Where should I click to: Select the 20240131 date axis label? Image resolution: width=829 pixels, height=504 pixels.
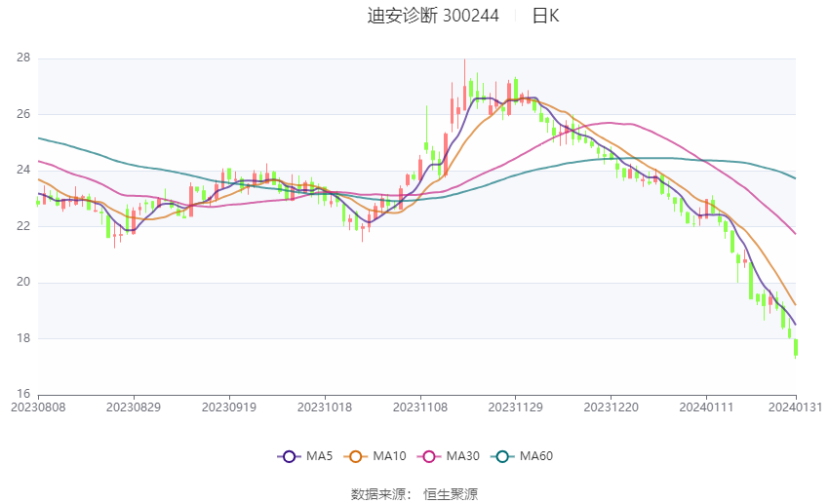click(x=795, y=407)
